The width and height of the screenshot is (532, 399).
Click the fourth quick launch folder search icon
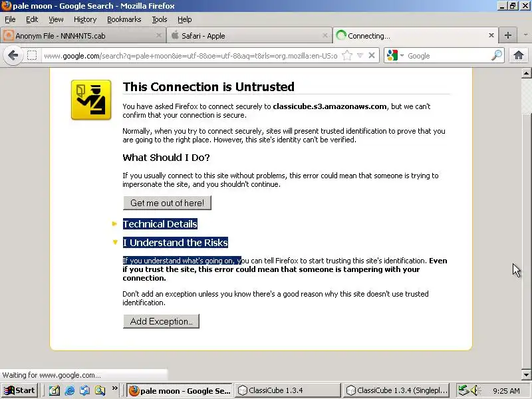(100, 390)
